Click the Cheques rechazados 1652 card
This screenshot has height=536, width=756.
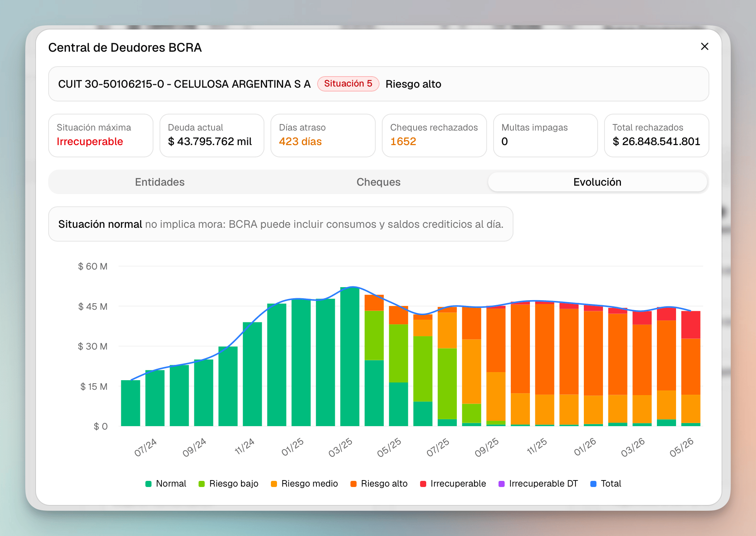point(434,135)
